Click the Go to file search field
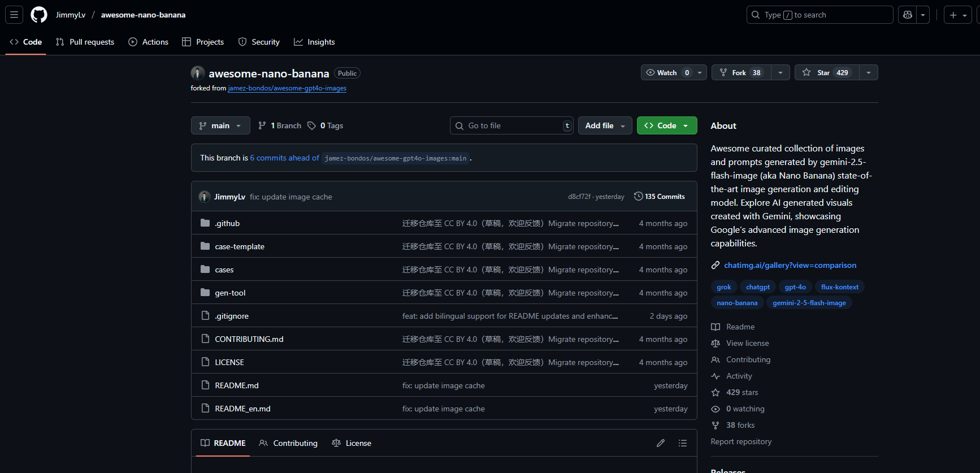980x473 pixels. click(511, 125)
